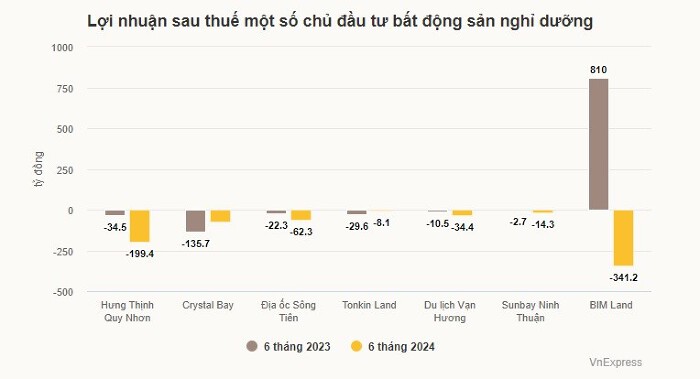Click the brown 6 tháng 2023 legend dot
Image resolution: width=700 pixels, height=379 pixels.
point(252,346)
